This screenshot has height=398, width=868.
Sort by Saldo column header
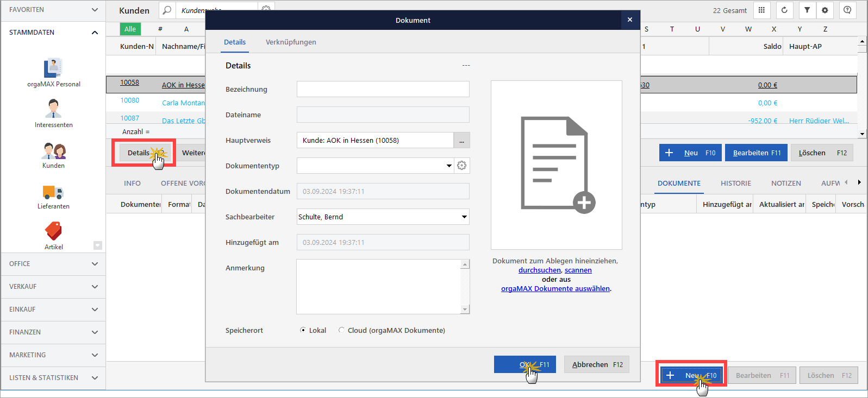pos(772,47)
